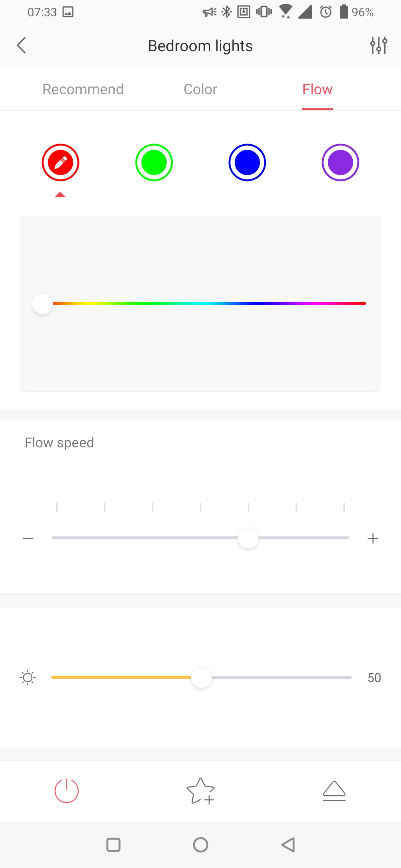This screenshot has height=868, width=401.
Task: Click the flow speed slider handle
Action: point(248,538)
